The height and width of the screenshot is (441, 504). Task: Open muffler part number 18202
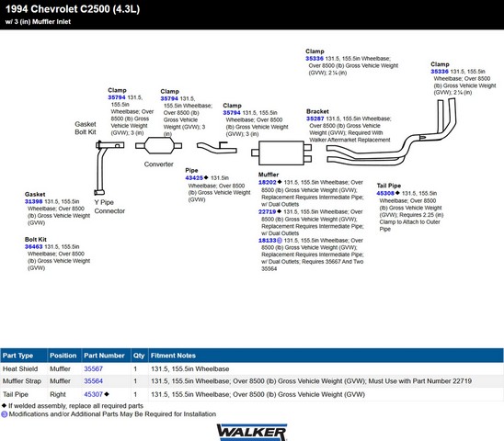(x=267, y=182)
